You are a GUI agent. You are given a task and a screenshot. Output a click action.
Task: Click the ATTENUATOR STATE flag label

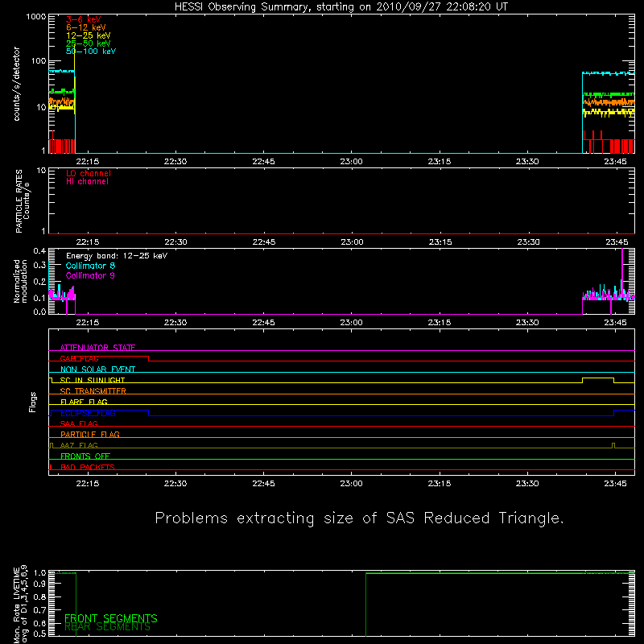[97, 348]
